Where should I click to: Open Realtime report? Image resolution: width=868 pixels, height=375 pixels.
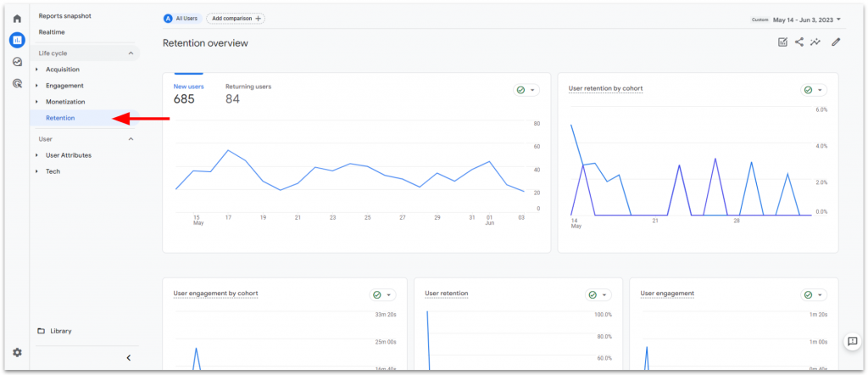point(52,32)
